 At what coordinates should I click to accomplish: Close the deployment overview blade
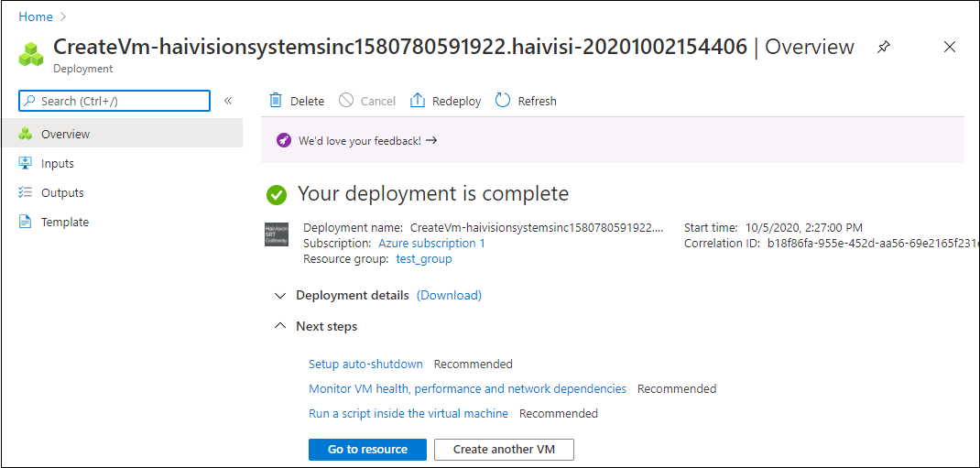pos(950,47)
